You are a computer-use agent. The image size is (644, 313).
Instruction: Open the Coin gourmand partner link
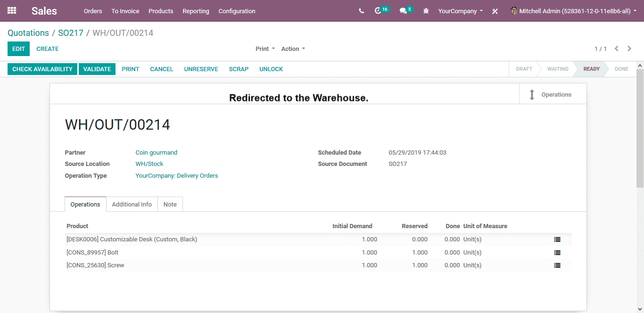pos(157,153)
